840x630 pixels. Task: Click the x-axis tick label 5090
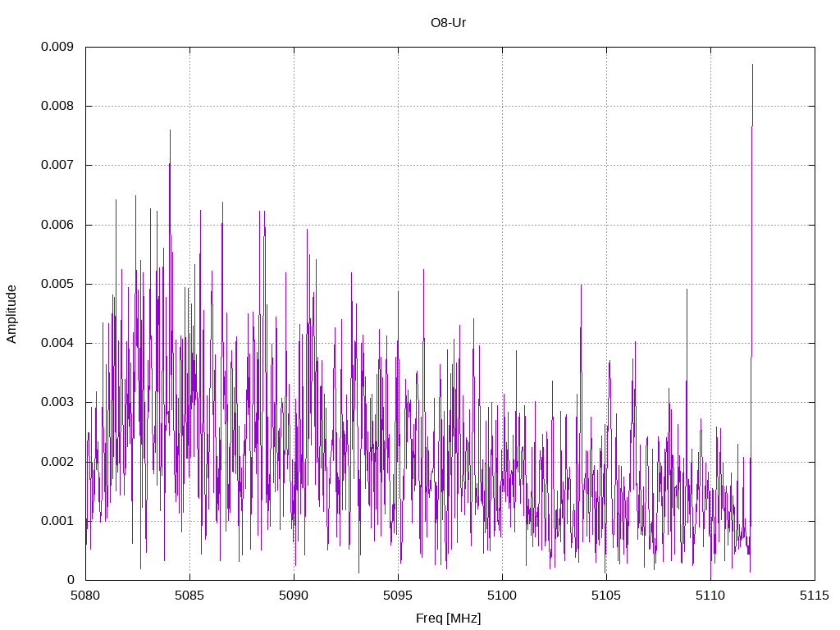click(294, 596)
